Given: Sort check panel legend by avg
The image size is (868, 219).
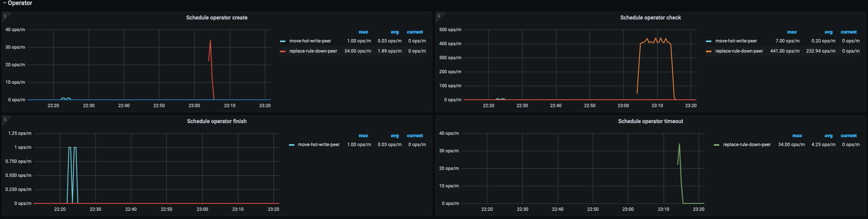Looking at the screenshot, I should [x=828, y=32].
